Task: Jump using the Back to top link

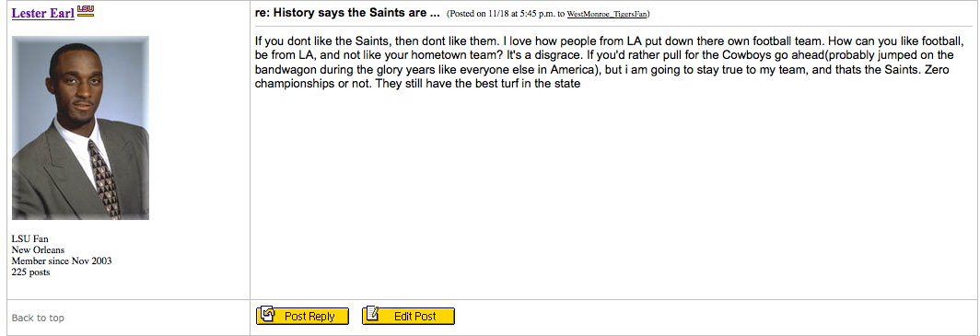Action: click(38, 318)
